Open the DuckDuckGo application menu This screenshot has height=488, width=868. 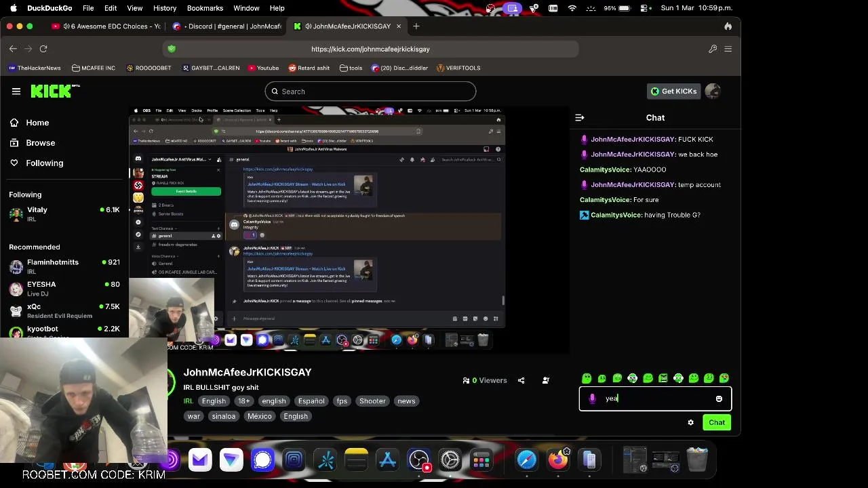50,8
